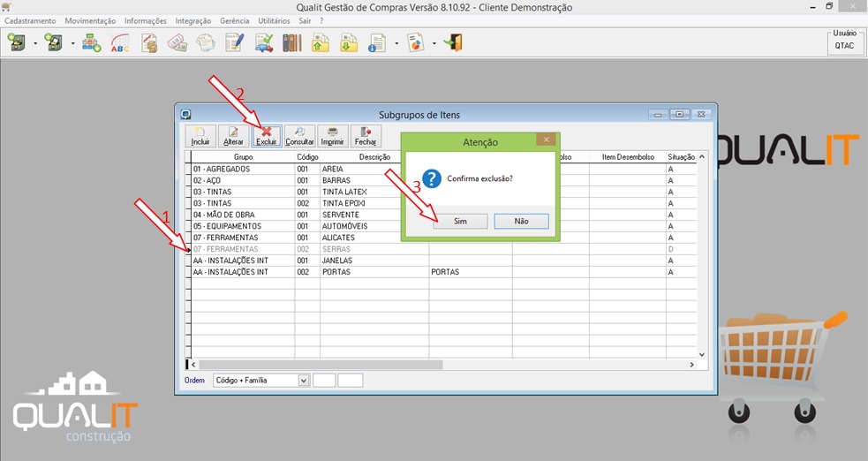The height and width of the screenshot is (461, 868).
Task: Open the Utilitários menu
Action: click(x=274, y=20)
